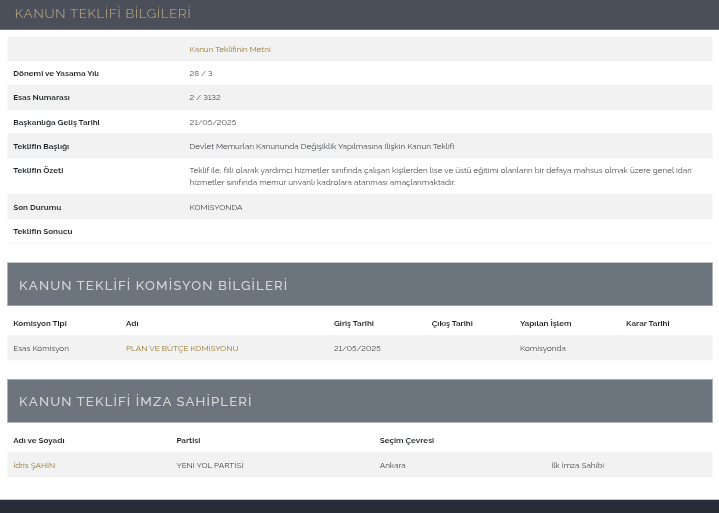Click the Teklifin Özeti label
Screen dimensions: 719x513
tap(39, 171)
